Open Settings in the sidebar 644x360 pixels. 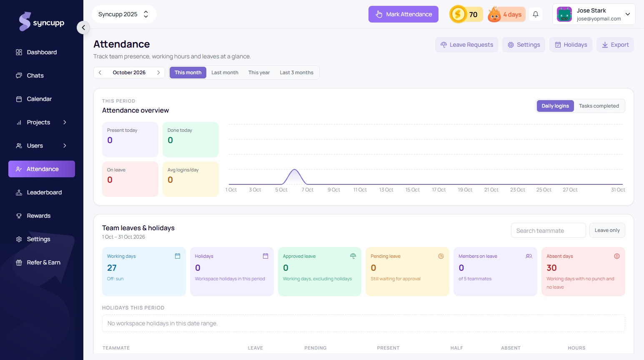[x=42, y=239]
